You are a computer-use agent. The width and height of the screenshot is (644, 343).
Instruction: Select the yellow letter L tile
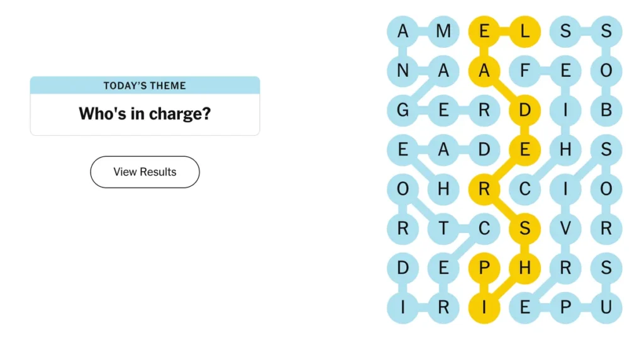525,31
